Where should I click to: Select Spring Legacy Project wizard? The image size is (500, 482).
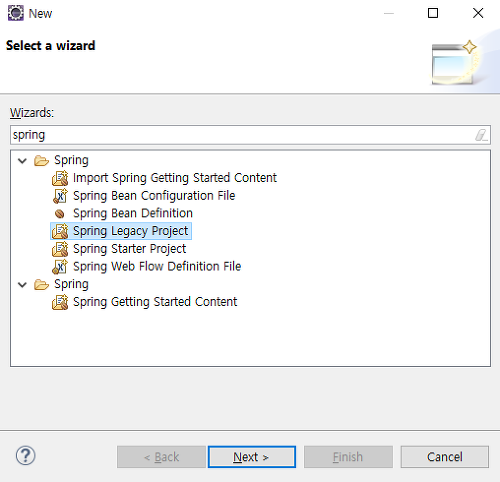tap(131, 231)
